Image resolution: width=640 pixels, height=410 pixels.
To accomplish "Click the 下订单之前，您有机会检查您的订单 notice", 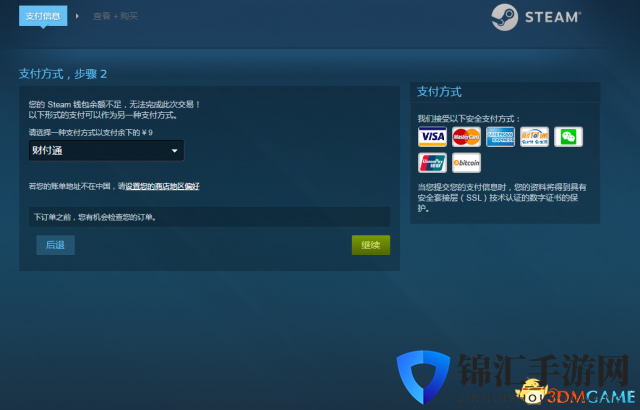I will point(209,217).
